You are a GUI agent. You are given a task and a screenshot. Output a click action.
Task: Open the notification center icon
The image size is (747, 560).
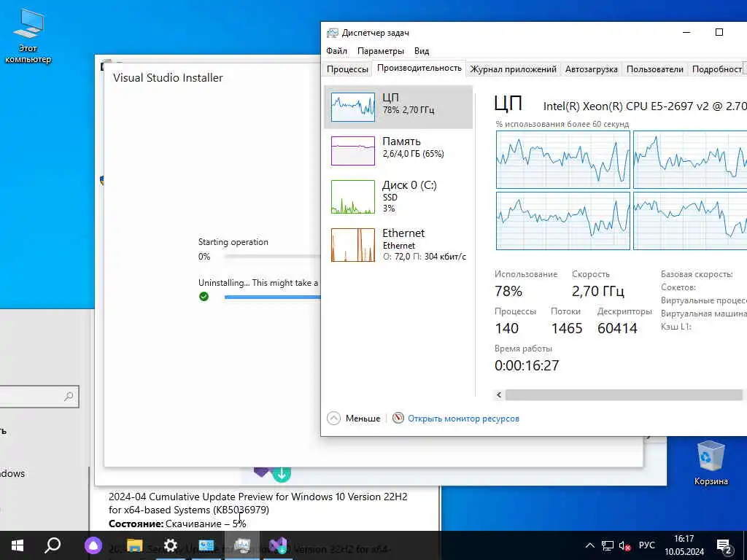[724, 546]
